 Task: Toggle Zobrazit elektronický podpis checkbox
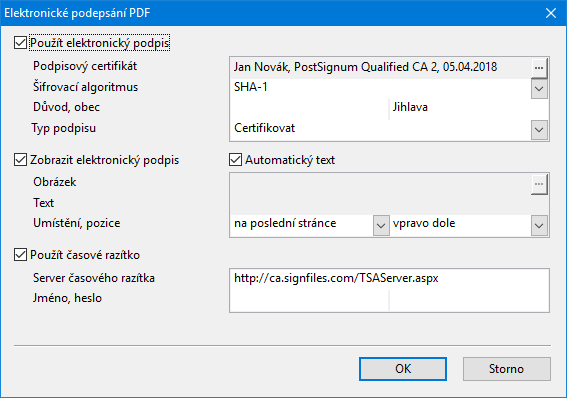[20, 160]
